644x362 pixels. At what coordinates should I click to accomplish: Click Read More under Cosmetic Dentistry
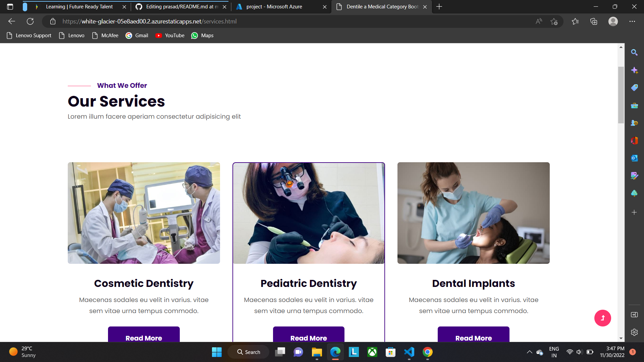pyautogui.click(x=144, y=335)
